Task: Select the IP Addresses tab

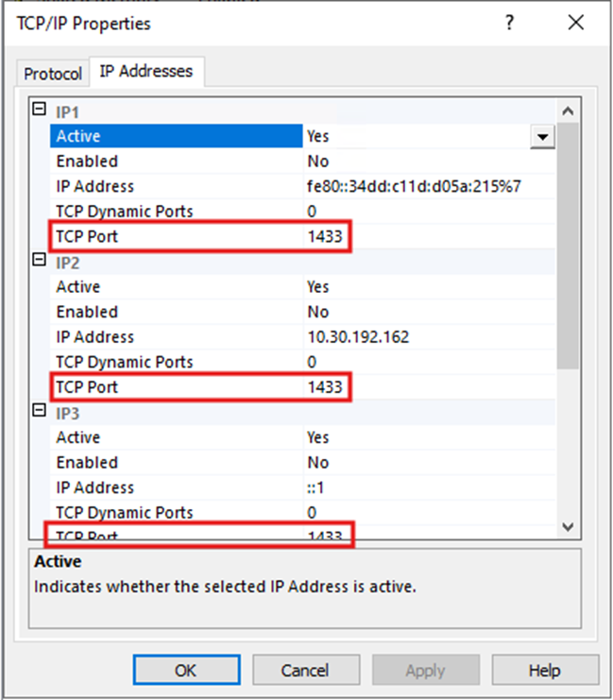Action: (x=146, y=71)
